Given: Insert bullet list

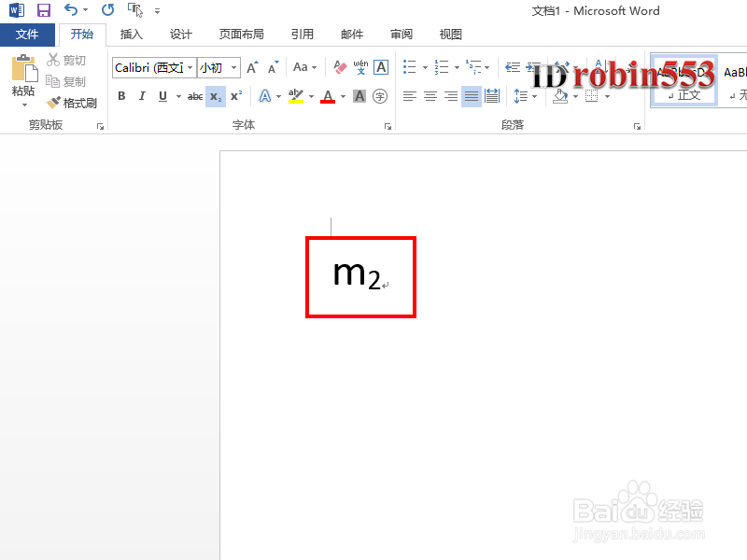Looking at the screenshot, I should pos(410,67).
